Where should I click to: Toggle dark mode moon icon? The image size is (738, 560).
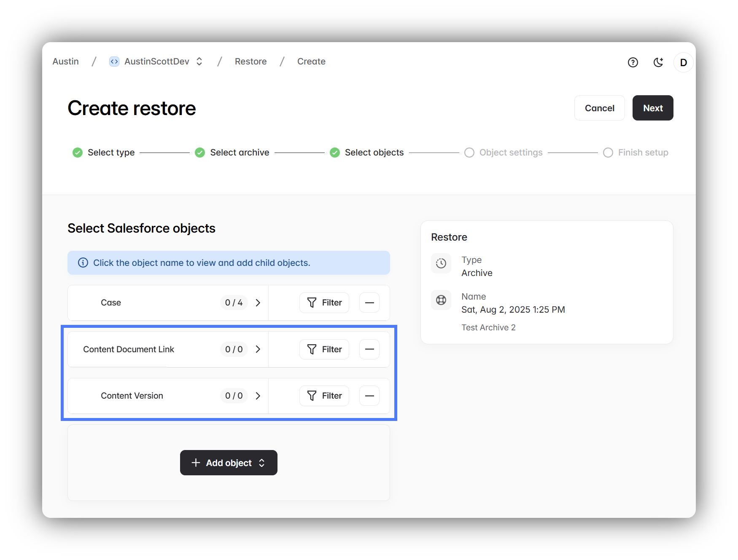pos(658,62)
